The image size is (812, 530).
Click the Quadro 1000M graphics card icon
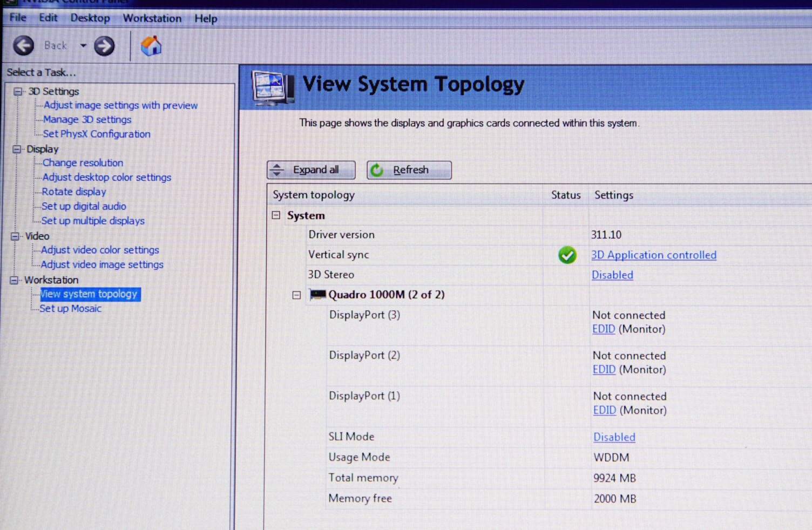pos(317,295)
